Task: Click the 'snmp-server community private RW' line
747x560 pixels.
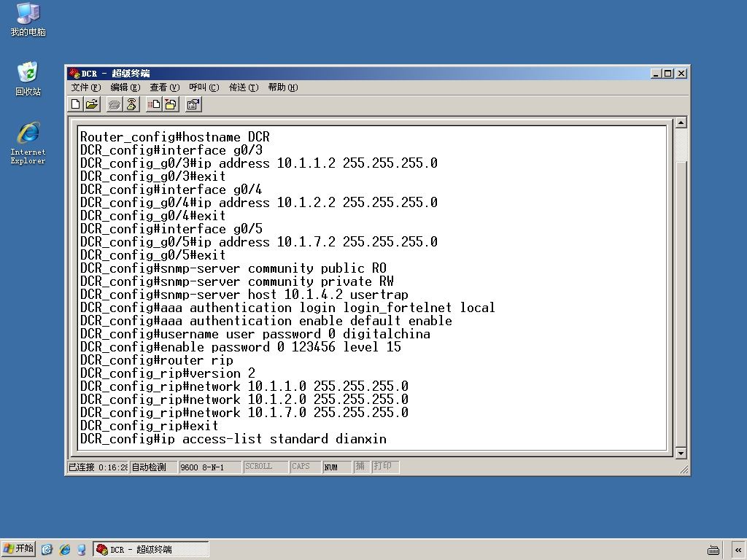Action: pyautogui.click(x=237, y=281)
